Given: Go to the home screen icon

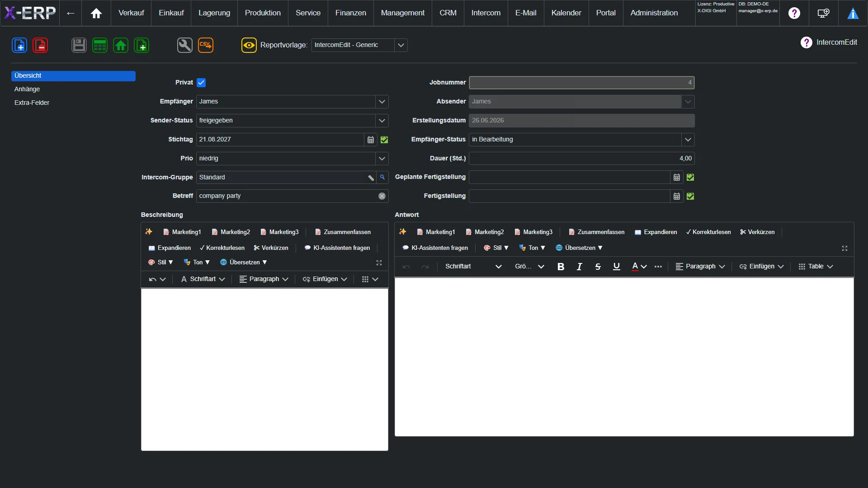Looking at the screenshot, I should 96,13.
